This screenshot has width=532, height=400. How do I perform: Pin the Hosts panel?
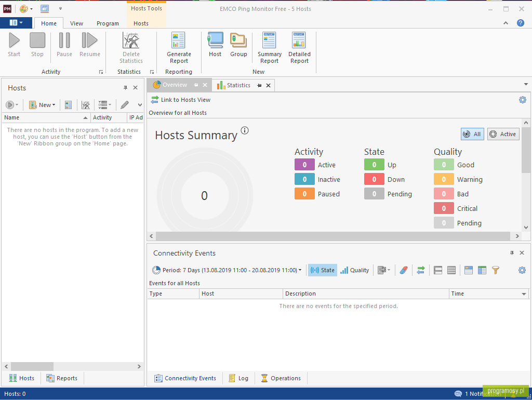pyautogui.click(x=125, y=87)
